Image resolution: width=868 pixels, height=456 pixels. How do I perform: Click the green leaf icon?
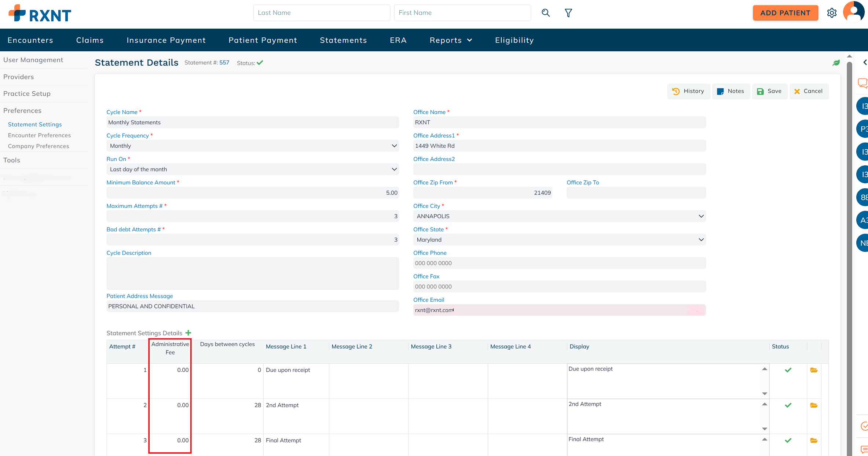[x=836, y=63]
